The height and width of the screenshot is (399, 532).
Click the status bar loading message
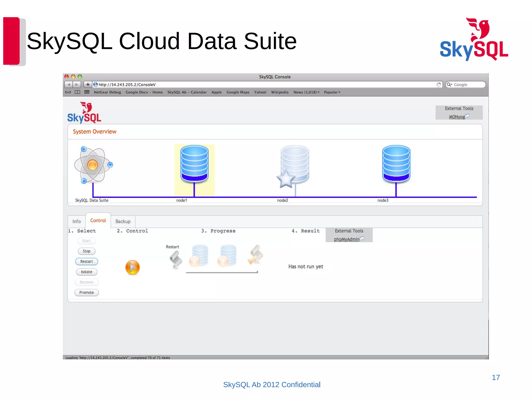[x=118, y=358]
